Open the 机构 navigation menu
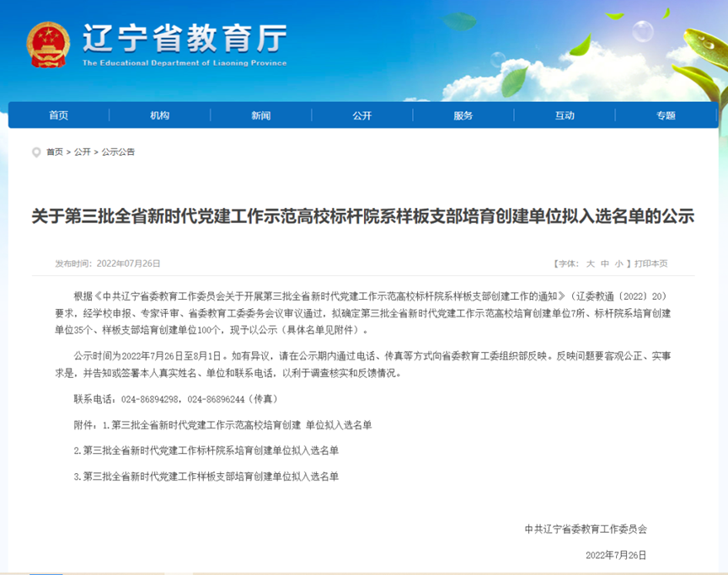The width and height of the screenshot is (728, 575). (159, 115)
